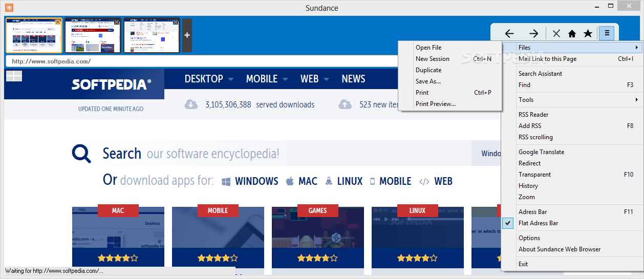Image resolution: width=644 pixels, height=279 pixels.
Task: Close the hamburger main menu button
Action: (x=607, y=33)
